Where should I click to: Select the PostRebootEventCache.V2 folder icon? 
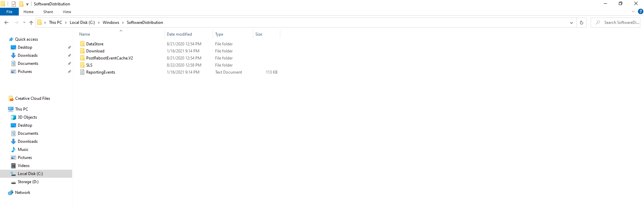[82, 58]
